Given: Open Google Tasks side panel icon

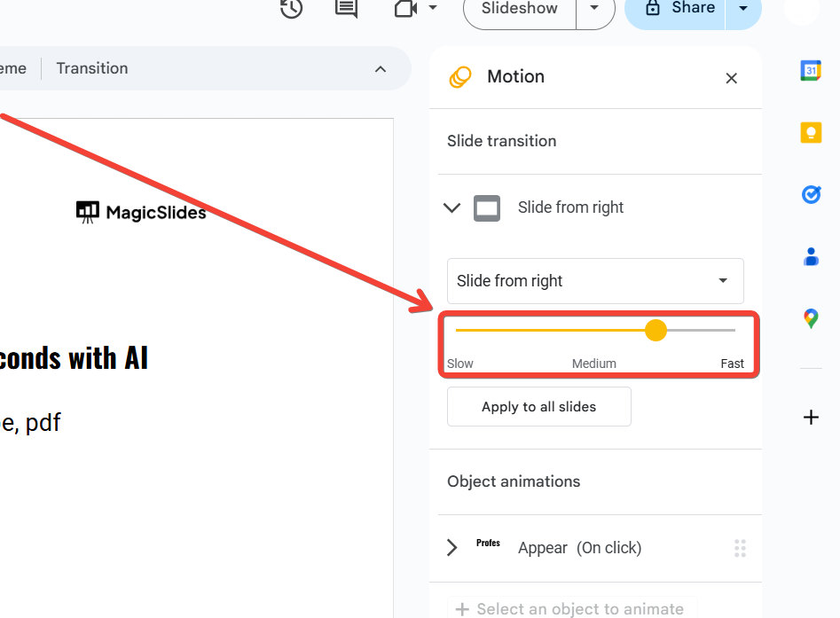Looking at the screenshot, I should (811, 194).
